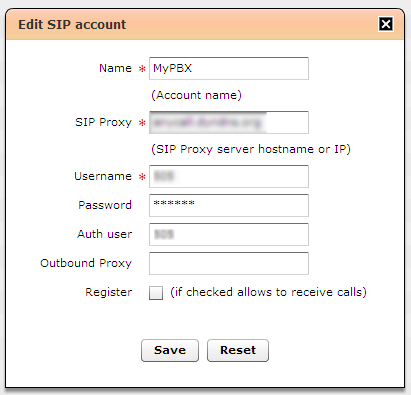Screen dimensions: 411x395
Task: Click the Outbound Proxy label
Action: click(x=86, y=263)
